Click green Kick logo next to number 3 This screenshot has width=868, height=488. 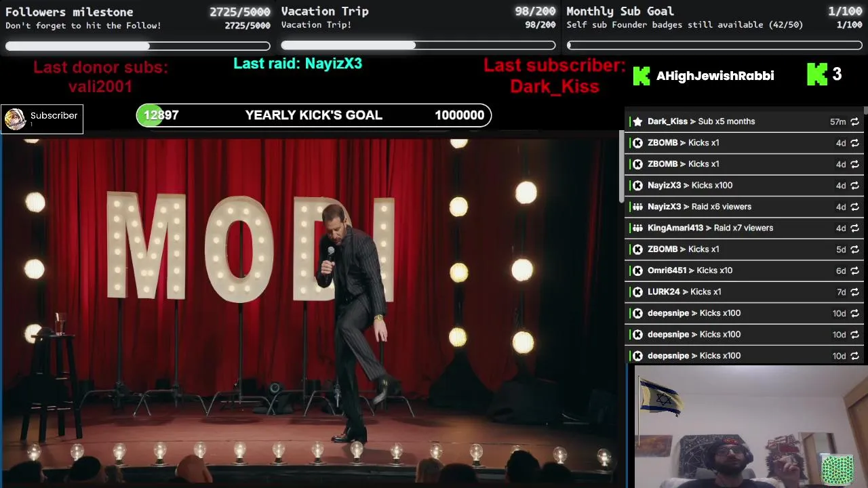click(817, 75)
